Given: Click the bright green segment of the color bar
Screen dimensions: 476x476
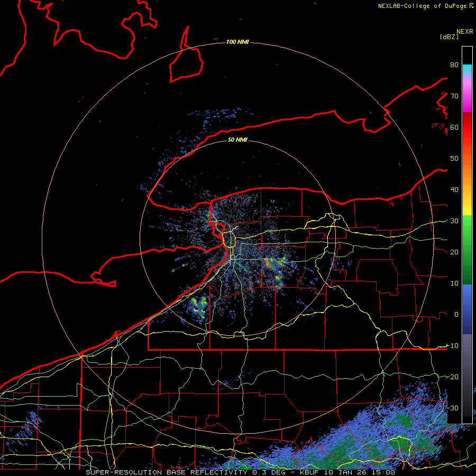Looking at the screenshot, I should tap(467, 227).
